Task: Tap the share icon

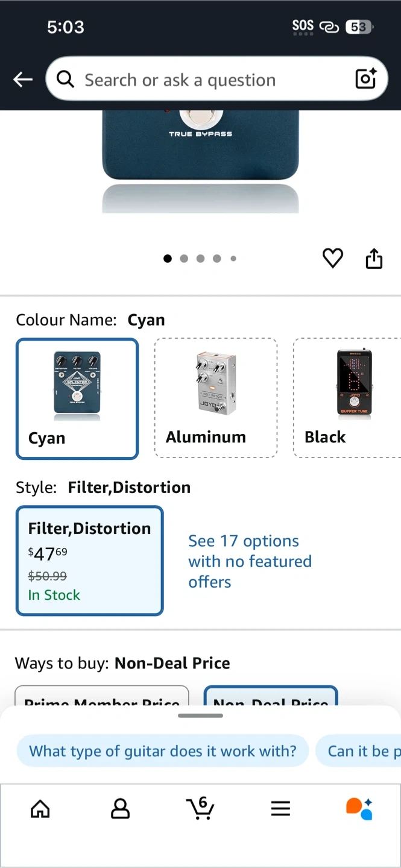Action: (374, 259)
